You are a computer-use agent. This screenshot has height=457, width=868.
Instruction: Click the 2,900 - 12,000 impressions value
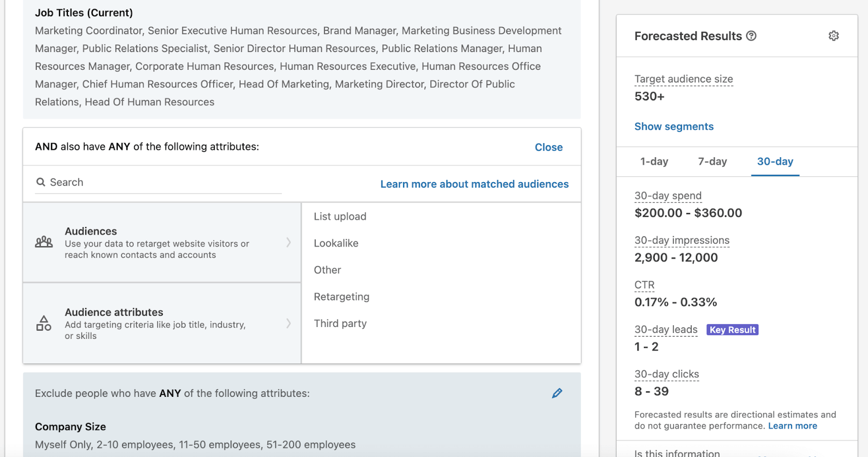tap(676, 258)
